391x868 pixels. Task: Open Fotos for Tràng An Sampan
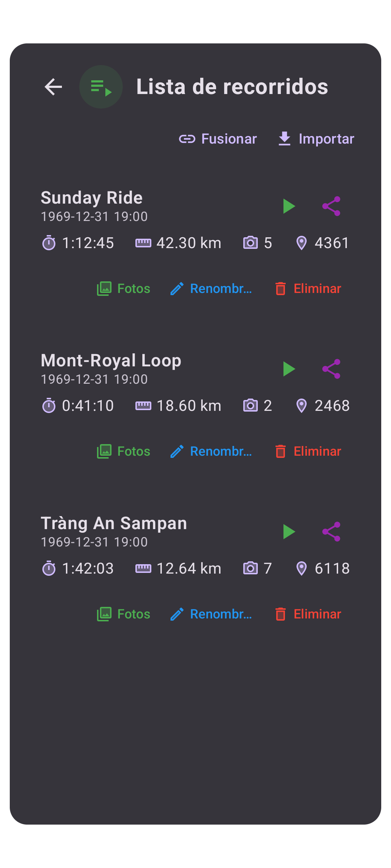pos(123,614)
